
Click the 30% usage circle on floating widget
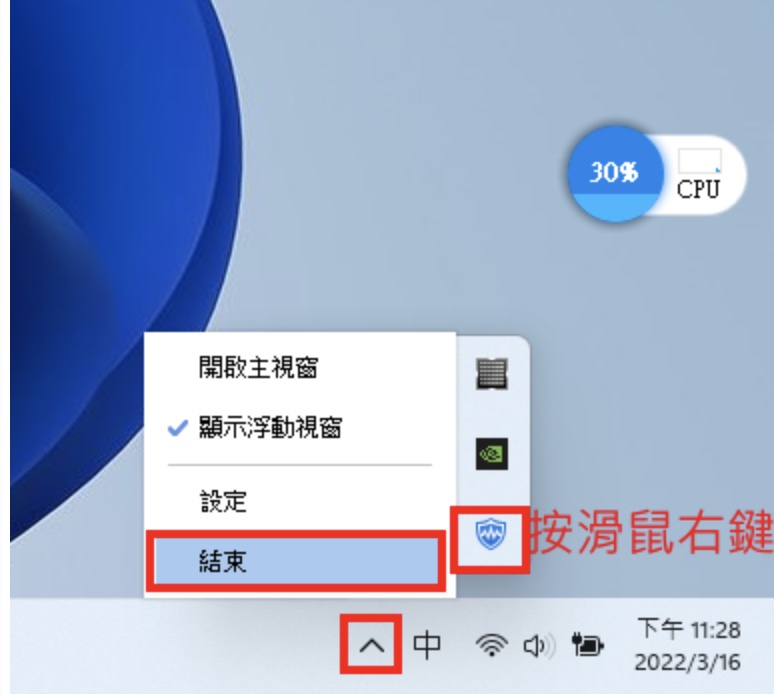(x=615, y=173)
